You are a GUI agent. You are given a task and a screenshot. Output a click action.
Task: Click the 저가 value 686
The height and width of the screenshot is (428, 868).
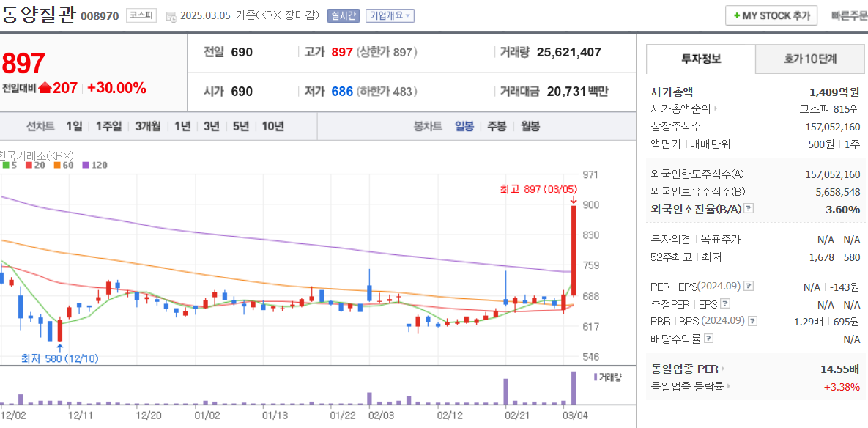[342, 92]
